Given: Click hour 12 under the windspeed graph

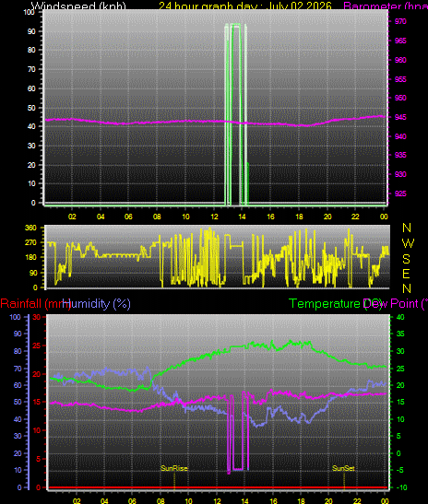Looking at the screenshot, I should [x=214, y=217].
